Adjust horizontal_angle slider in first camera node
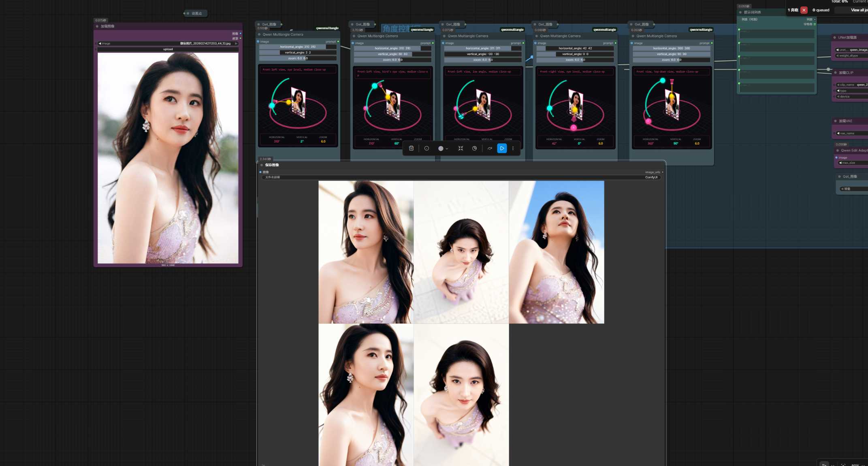Screen dimensions: 868x466 298,47
